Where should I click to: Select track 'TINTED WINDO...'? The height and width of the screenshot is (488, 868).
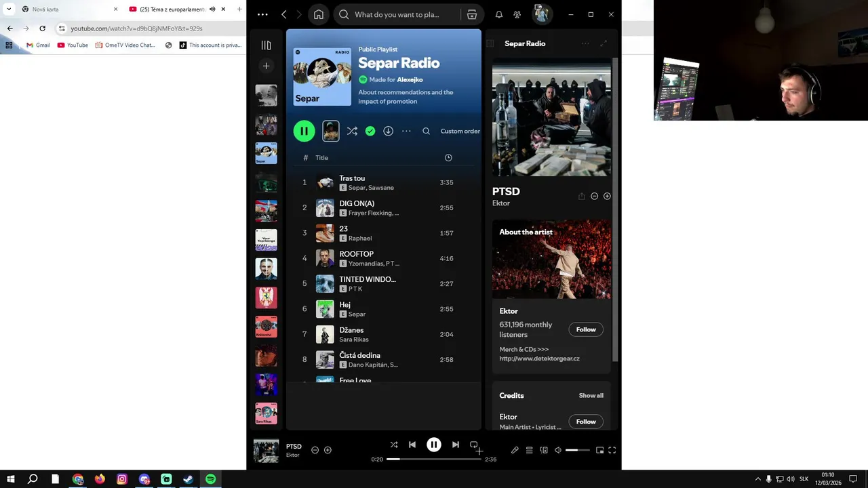pos(384,283)
